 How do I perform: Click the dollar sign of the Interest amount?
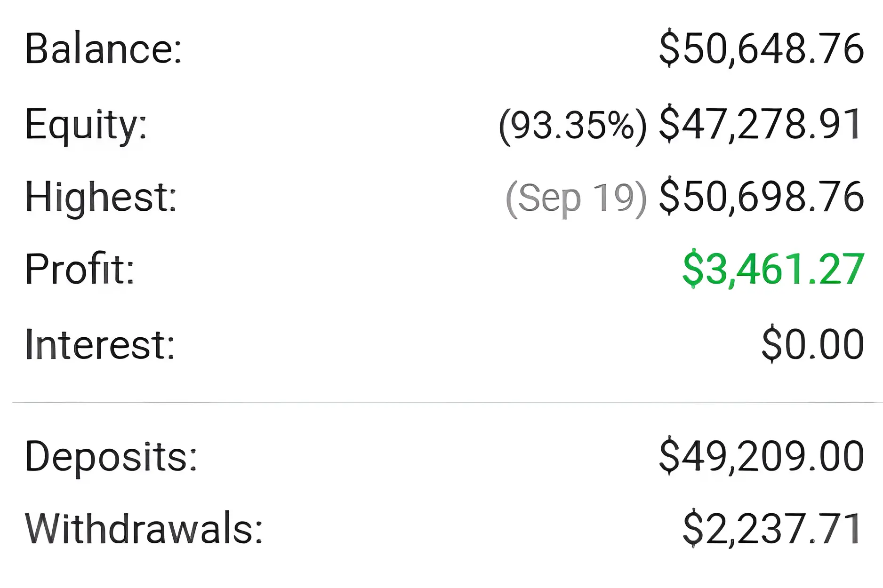click(x=771, y=344)
